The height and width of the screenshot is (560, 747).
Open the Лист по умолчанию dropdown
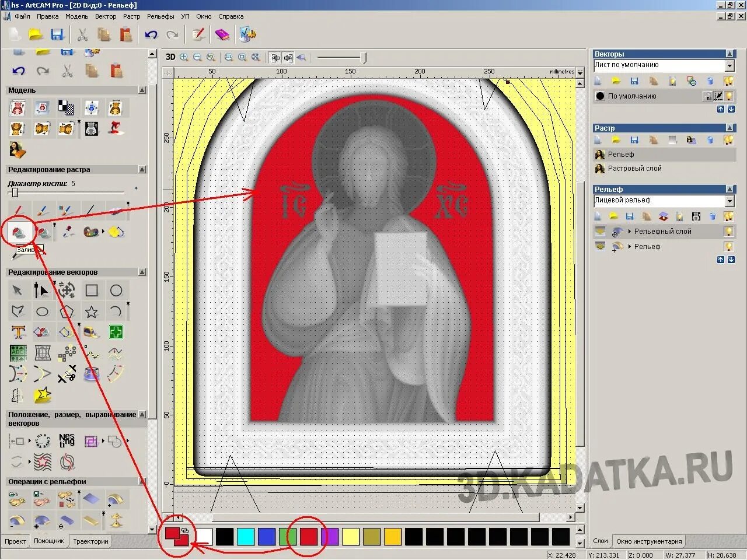click(729, 66)
